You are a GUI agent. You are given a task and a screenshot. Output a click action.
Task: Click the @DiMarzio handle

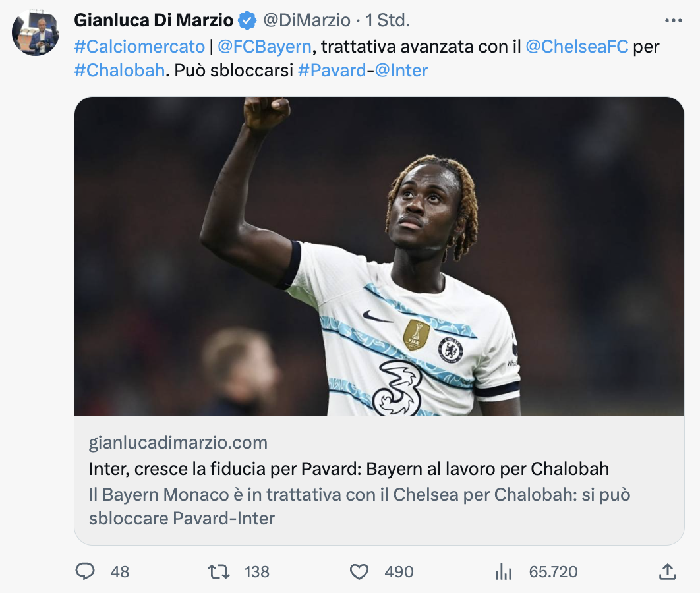tap(306, 20)
